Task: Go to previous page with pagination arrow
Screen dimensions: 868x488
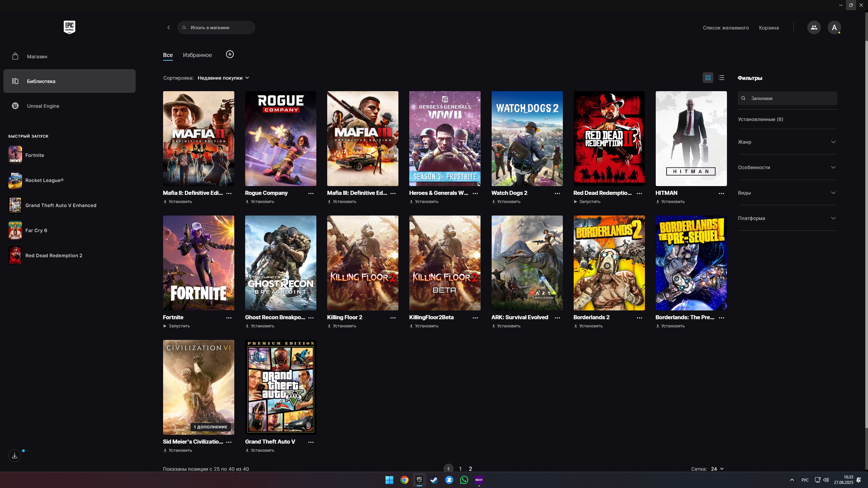Action: pos(448,469)
